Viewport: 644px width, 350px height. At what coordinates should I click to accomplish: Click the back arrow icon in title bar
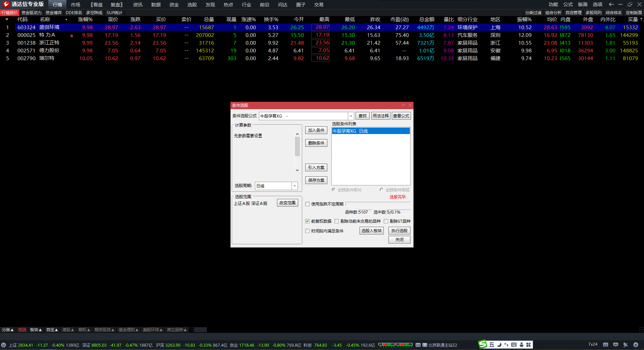pos(611,4)
